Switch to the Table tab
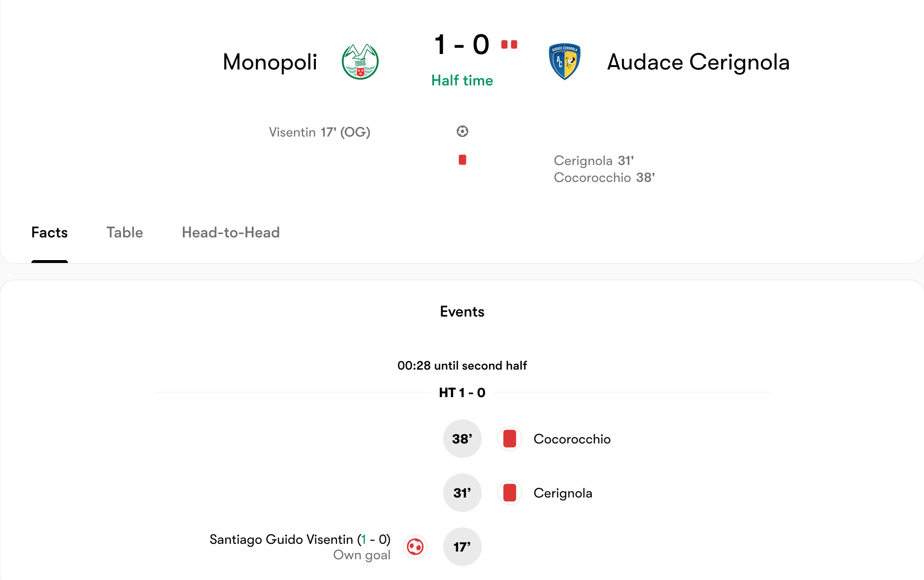Viewport: 924px width, 580px height. point(124,233)
